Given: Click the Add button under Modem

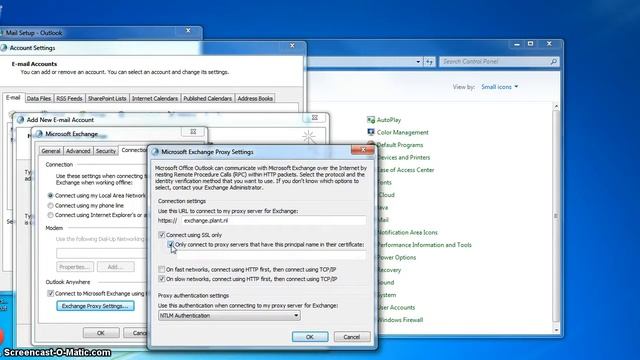Looking at the screenshot, I should 116,267.
